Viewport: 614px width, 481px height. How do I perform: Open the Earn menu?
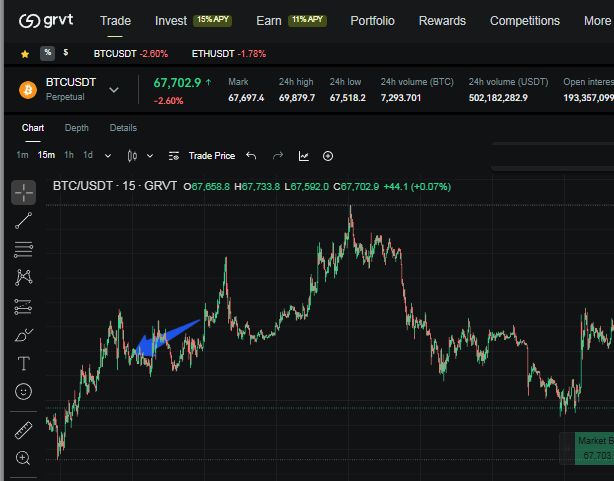point(269,21)
